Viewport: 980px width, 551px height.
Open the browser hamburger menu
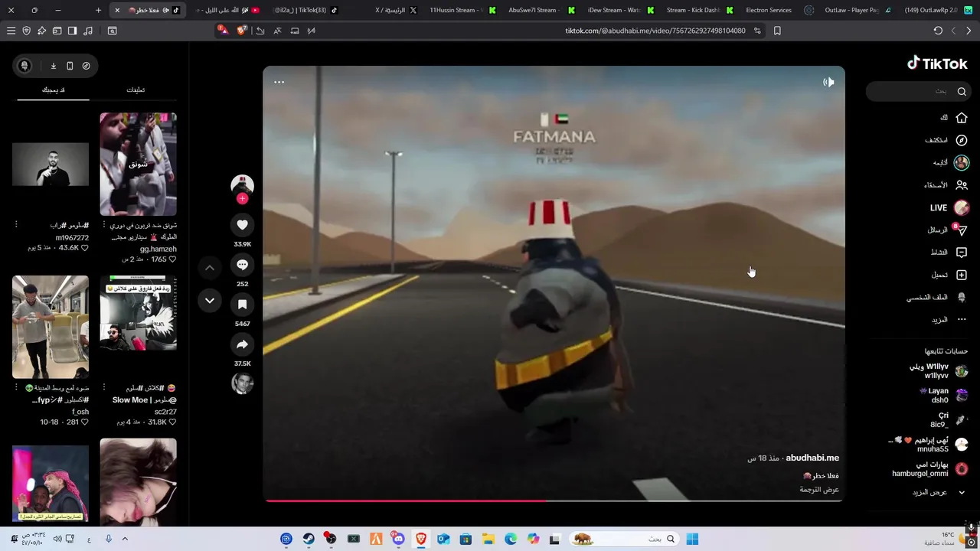click(11, 31)
